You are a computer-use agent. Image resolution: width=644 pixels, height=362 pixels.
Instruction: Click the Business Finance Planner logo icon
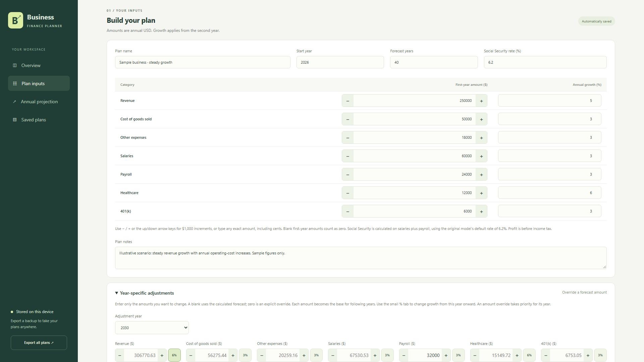[x=15, y=20]
